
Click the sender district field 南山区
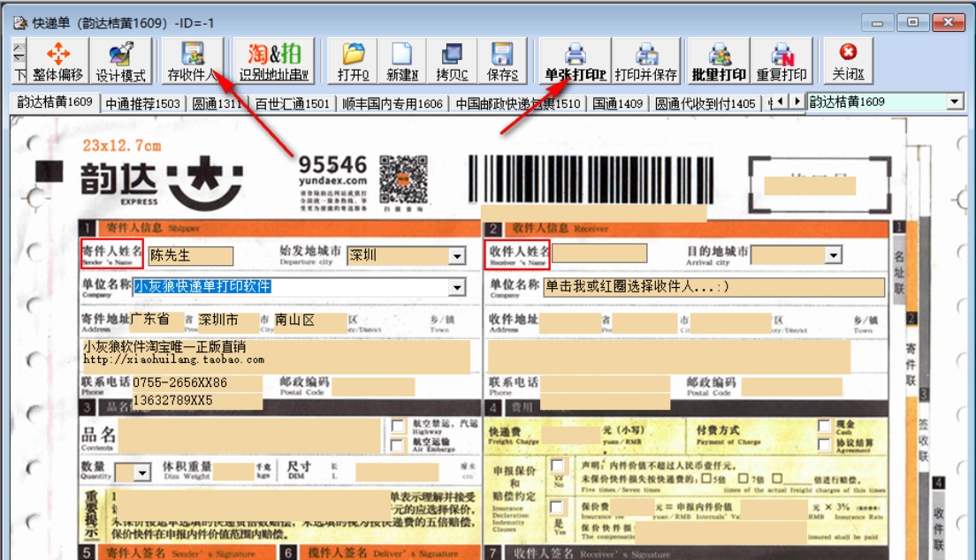(310, 321)
